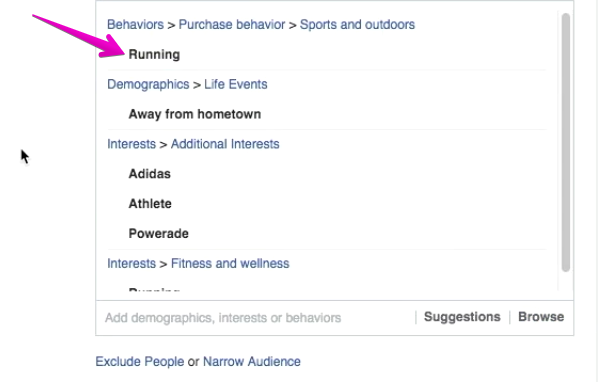The width and height of the screenshot is (598, 382).
Task: Click the Interests link before Additional Interests
Action: [132, 144]
